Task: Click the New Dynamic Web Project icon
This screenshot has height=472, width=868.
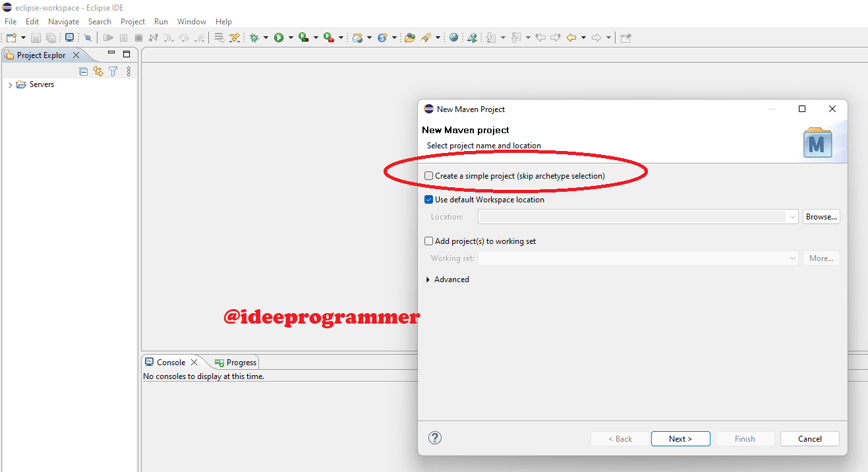Action: (x=358, y=38)
